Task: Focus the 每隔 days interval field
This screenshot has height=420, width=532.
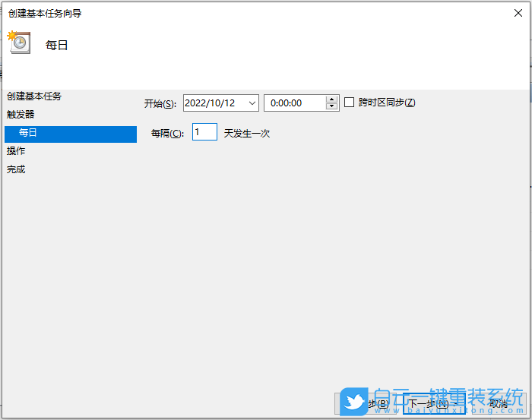Action: click(204, 132)
